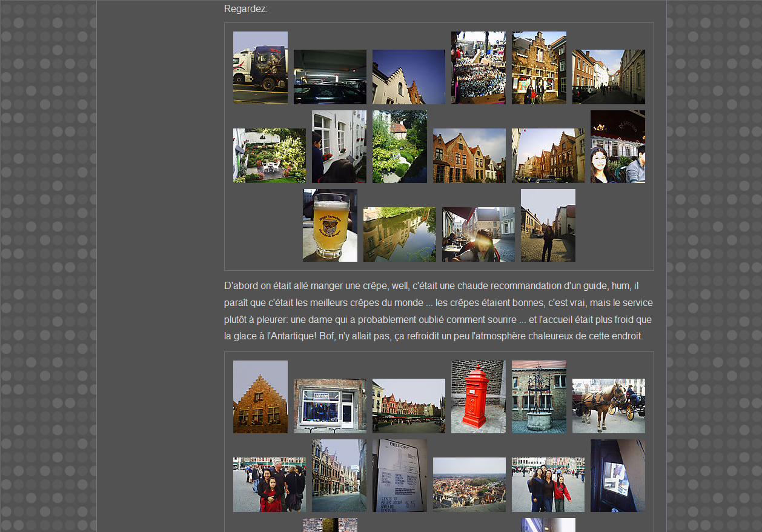762x532 pixels.
Task: View the canal reflection photo
Action: [x=400, y=234]
